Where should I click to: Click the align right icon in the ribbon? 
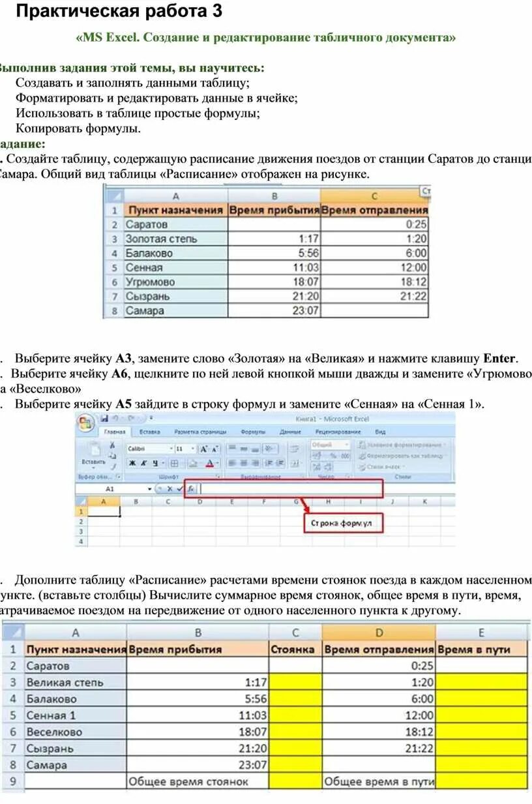[x=255, y=462]
